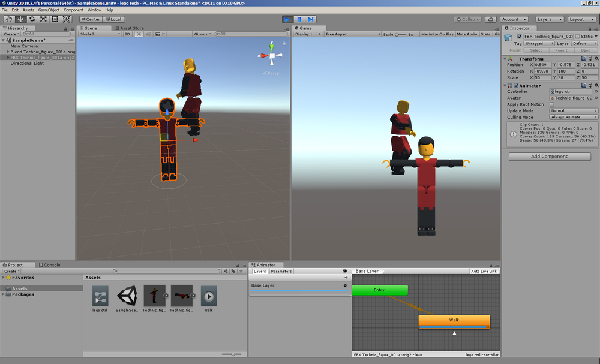Open Shaded draw mode dropdown

coord(100,34)
